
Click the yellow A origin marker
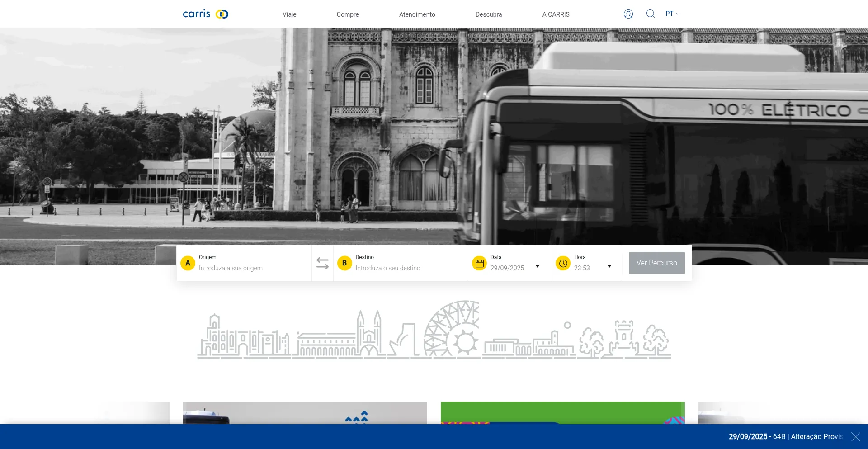point(188,263)
